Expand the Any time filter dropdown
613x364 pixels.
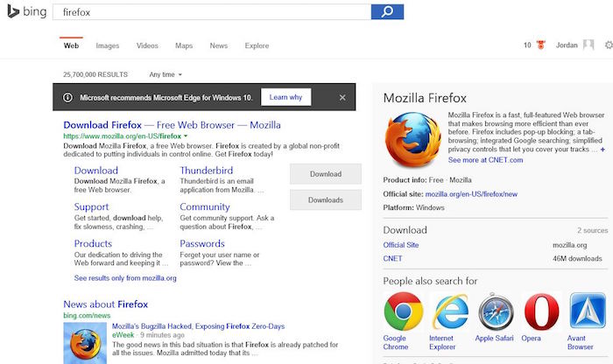pyautogui.click(x=166, y=75)
